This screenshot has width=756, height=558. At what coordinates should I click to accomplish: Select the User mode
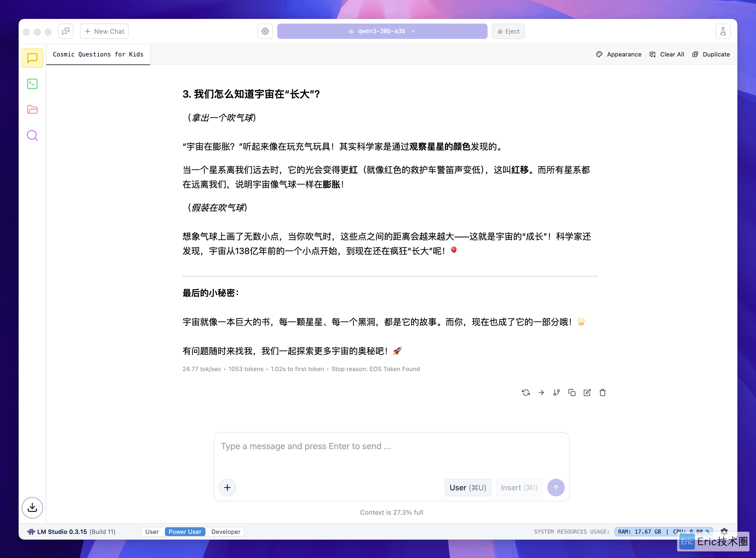152,532
